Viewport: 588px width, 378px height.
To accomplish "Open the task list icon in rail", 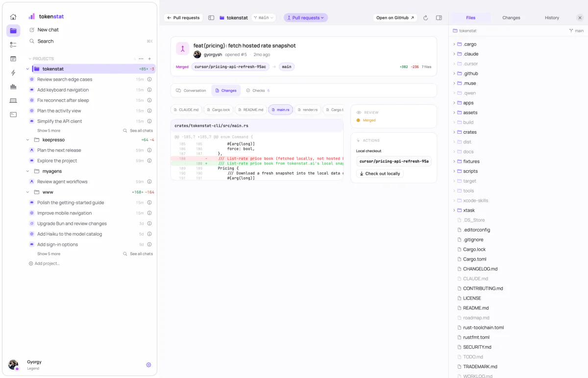I will [13, 45].
